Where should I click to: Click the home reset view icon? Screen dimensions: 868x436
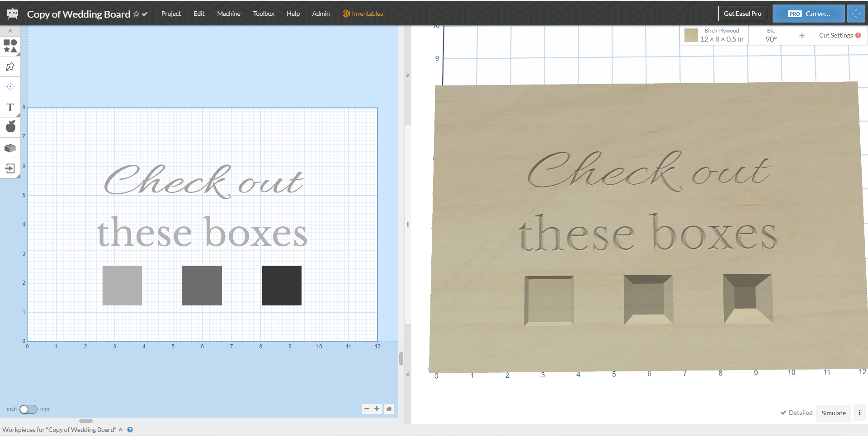[389, 409]
